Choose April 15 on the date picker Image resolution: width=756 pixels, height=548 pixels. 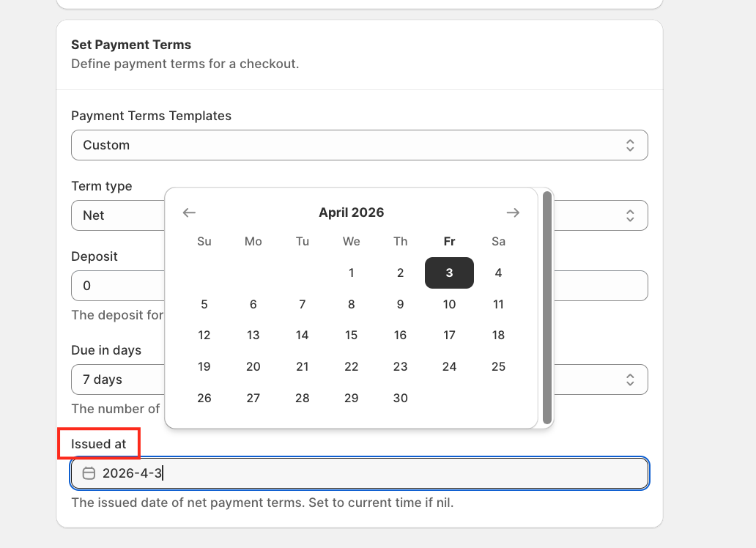351,336
